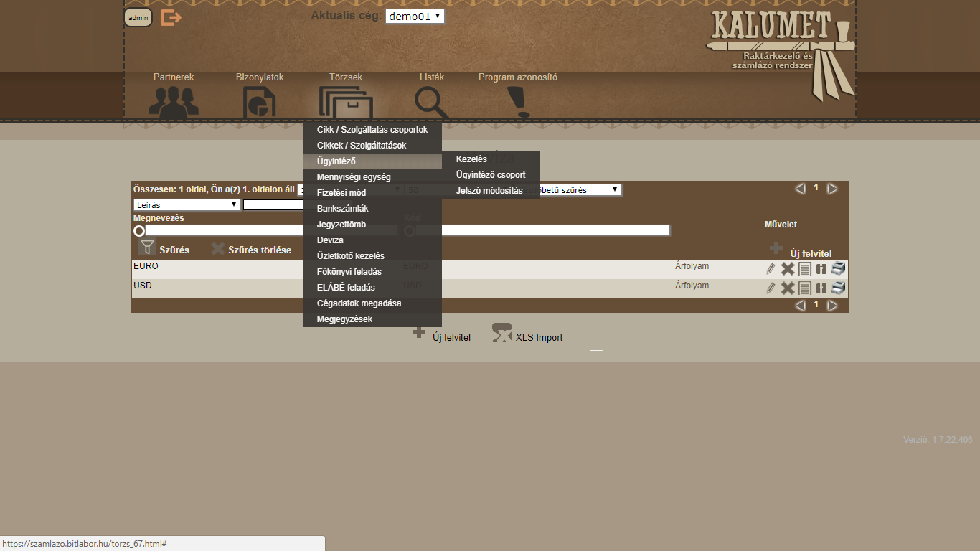Open Árfolyam link in the USD row
Screen dimensions: 980x551
[692, 286]
